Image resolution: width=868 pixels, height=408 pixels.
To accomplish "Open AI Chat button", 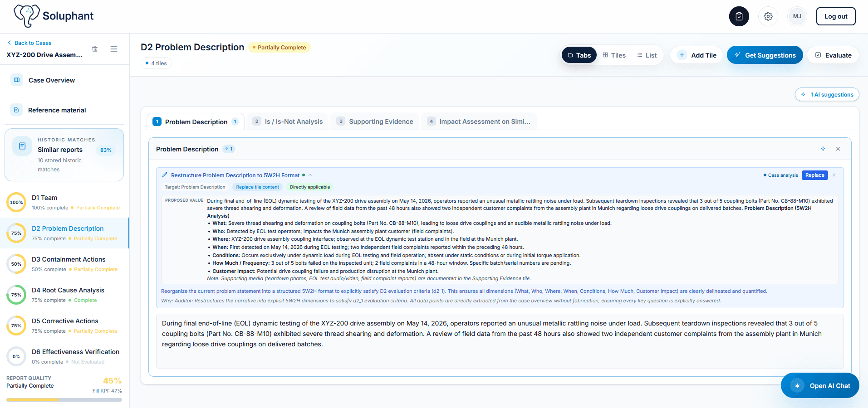I will pos(820,385).
